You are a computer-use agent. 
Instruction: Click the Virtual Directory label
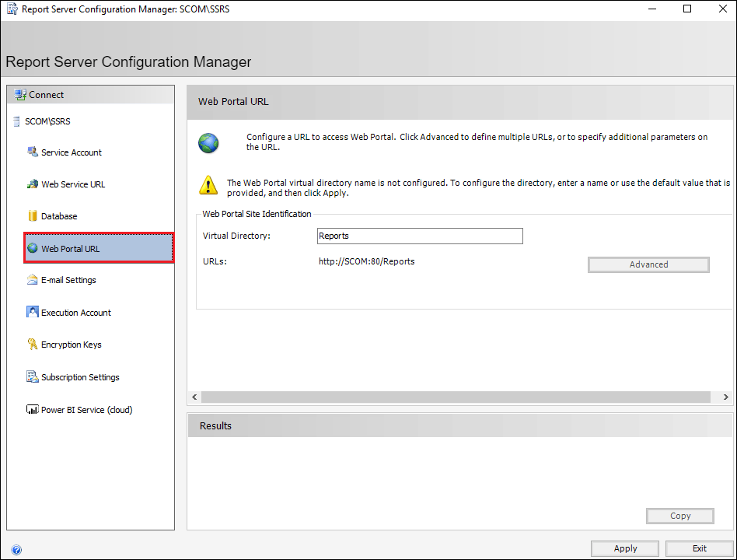[x=236, y=236]
